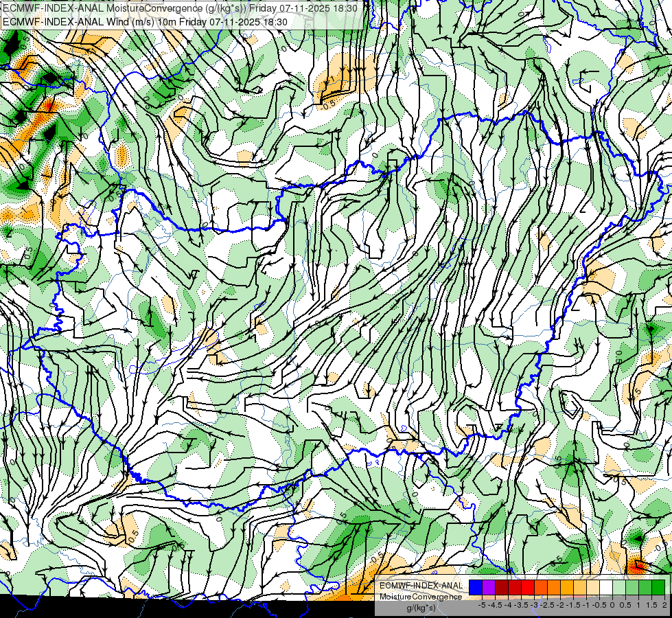Click the -5 tick label on legend
The image size is (672, 618).
coord(482,605)
